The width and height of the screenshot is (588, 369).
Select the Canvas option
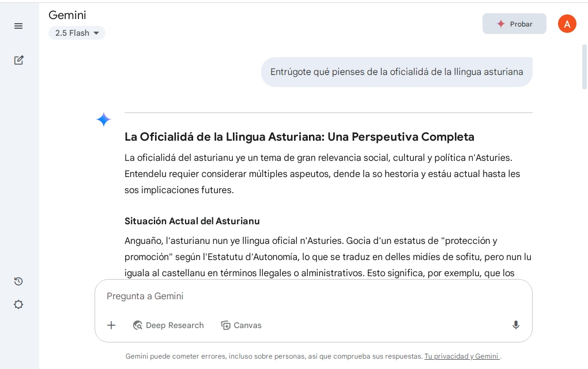[x=241, y=325]
